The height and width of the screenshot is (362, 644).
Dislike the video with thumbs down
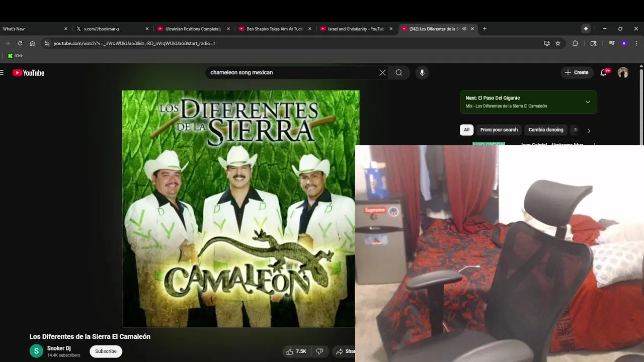(319, 351)
